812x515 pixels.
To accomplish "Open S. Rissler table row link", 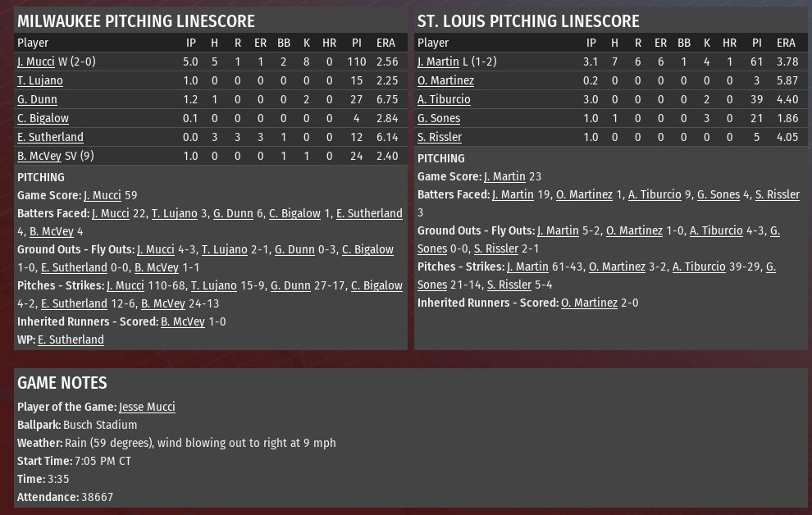I will tap(440, 137).
